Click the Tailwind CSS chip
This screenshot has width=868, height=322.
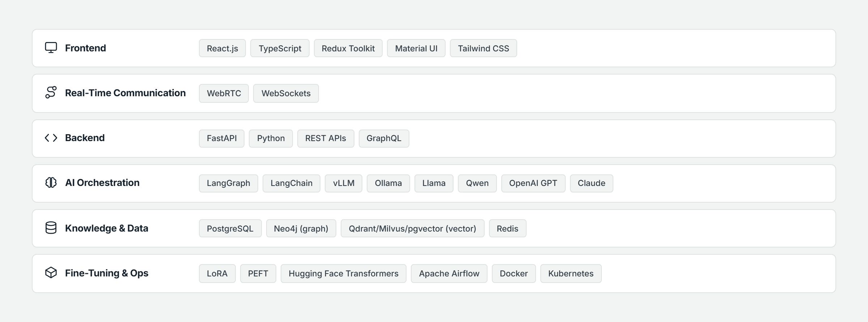click(484, 48)
